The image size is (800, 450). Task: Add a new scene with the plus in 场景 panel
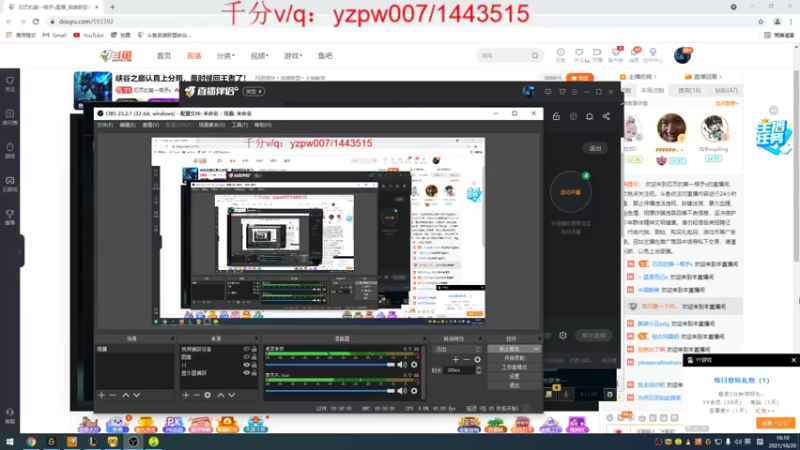(x=102, y=395)
